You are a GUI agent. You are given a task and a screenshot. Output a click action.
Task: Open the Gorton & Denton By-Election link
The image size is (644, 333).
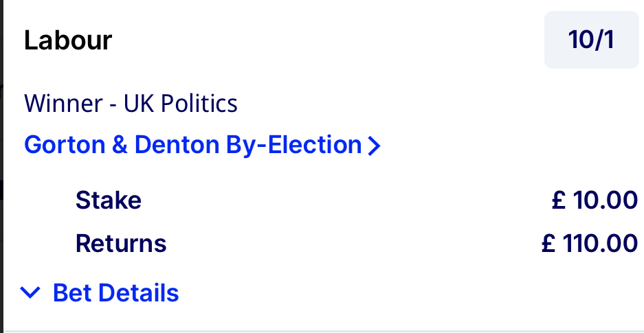[193, 145]
